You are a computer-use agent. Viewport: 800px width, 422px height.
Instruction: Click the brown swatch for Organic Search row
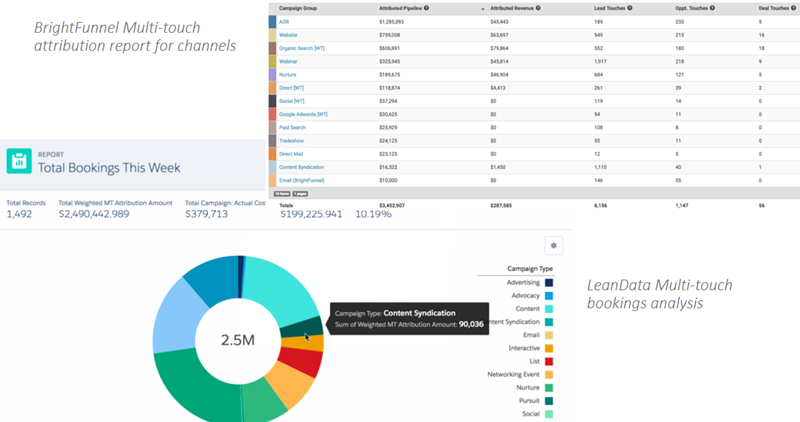click(x=272, y=48)
